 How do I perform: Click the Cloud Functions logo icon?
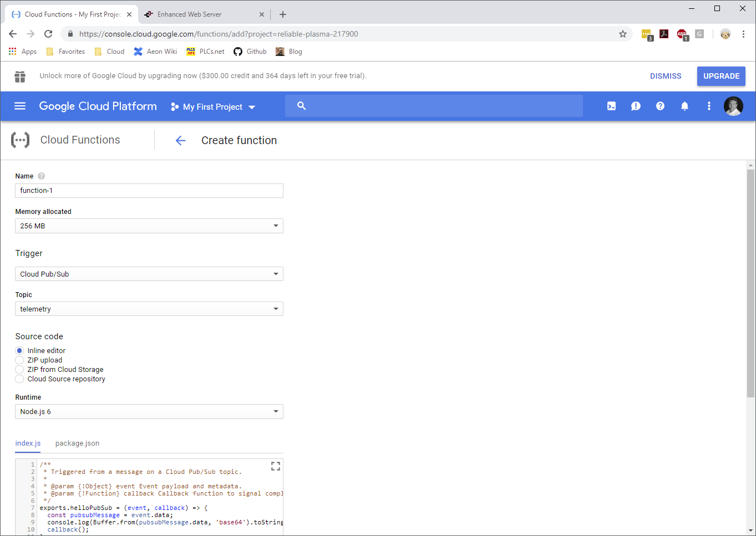click(20, 140)
